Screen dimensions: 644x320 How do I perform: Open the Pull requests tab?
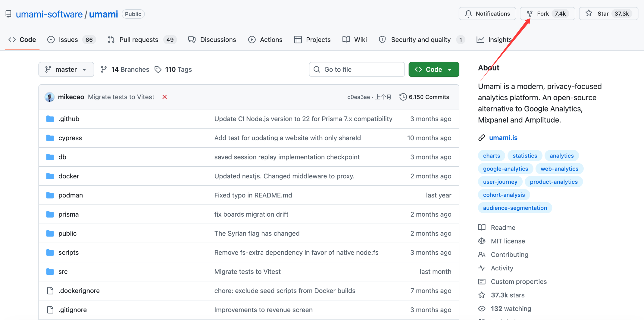(142, 40)
